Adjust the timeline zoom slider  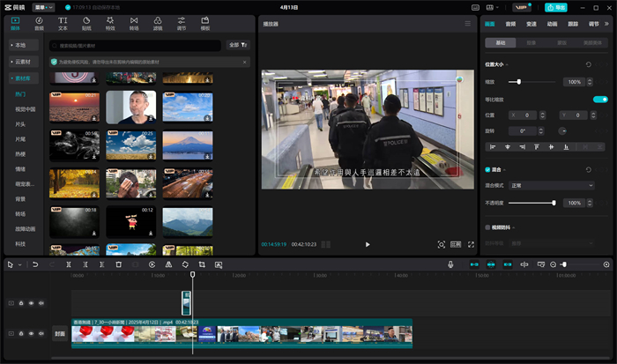(x=580, y=264)
